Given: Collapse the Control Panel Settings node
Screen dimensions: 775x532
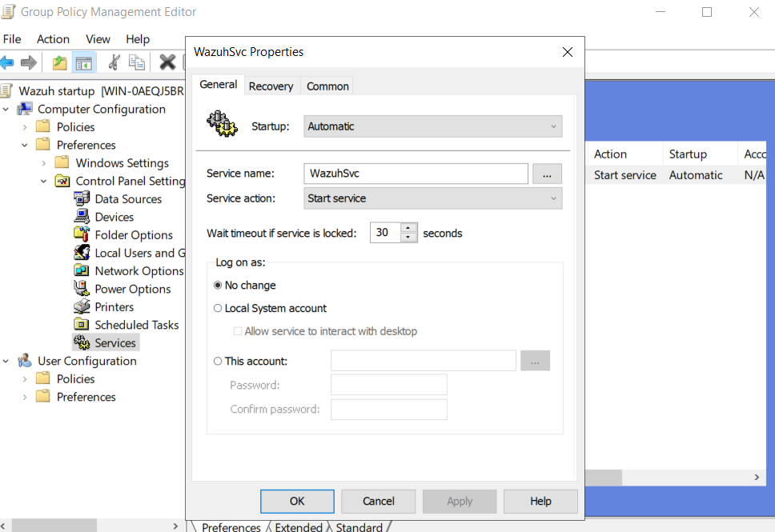Looking at the screenshot, I should click(43, 180).
